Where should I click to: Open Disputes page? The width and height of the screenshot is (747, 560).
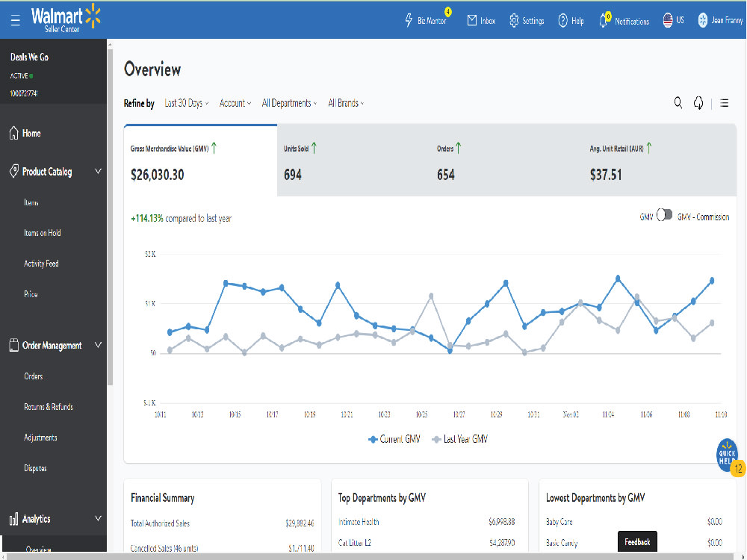click(35, 468)
